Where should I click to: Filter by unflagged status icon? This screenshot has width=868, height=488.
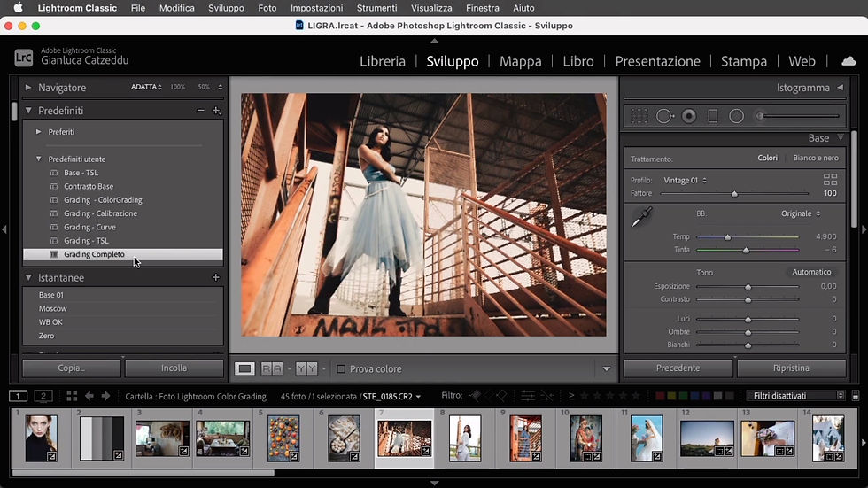click(x=488, y=396)
